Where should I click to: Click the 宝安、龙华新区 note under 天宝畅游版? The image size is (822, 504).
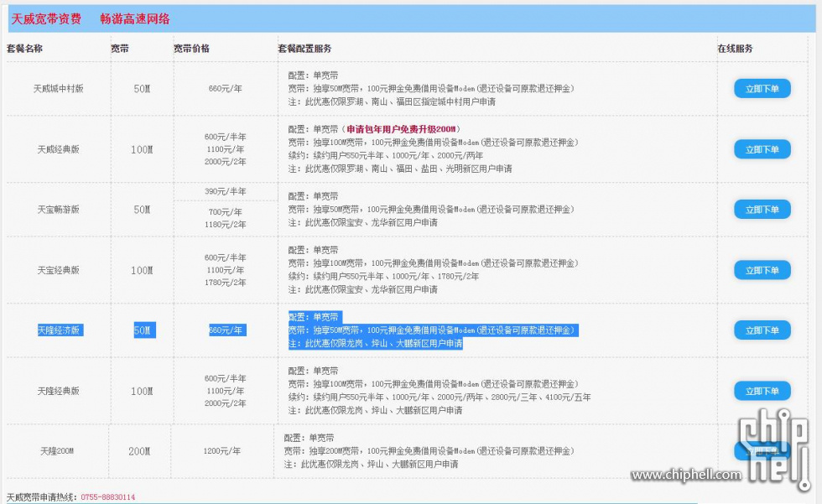(362, 223)
